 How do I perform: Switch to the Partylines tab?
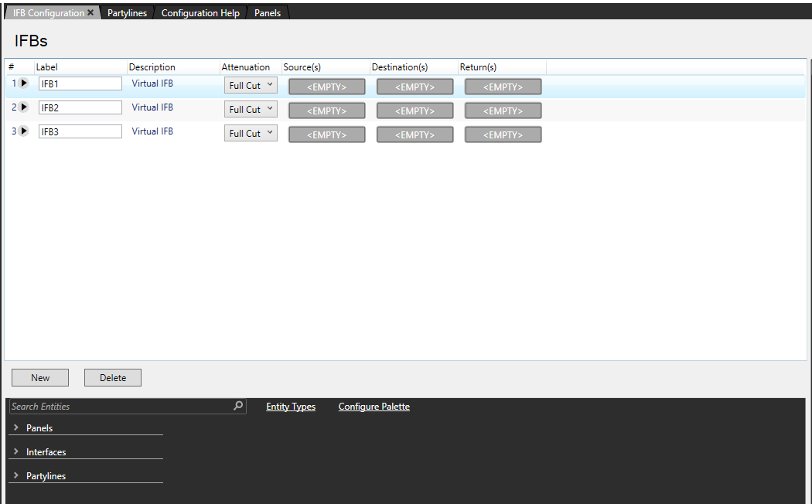[127, 13]
